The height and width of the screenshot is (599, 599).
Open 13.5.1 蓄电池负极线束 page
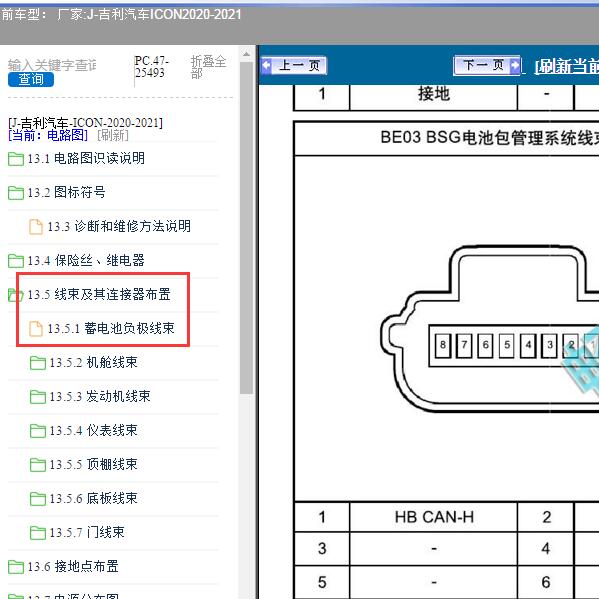111,328
